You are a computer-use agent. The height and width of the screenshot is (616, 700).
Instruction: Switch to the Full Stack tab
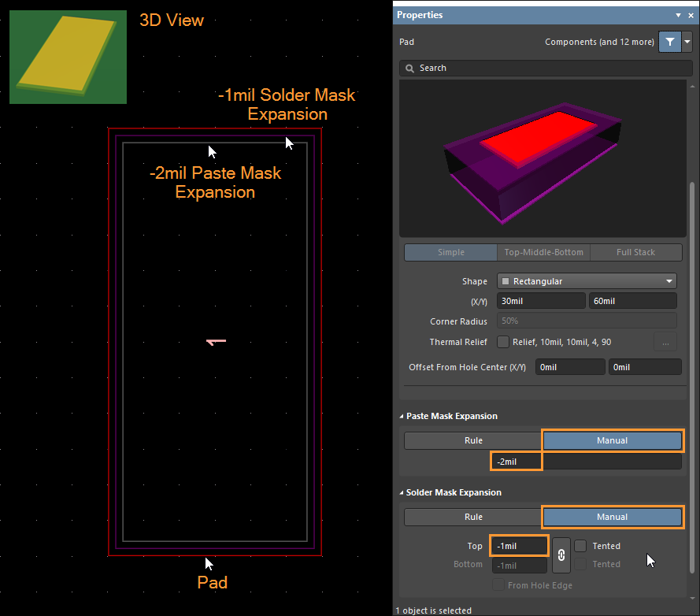click(x=635, y=252)
